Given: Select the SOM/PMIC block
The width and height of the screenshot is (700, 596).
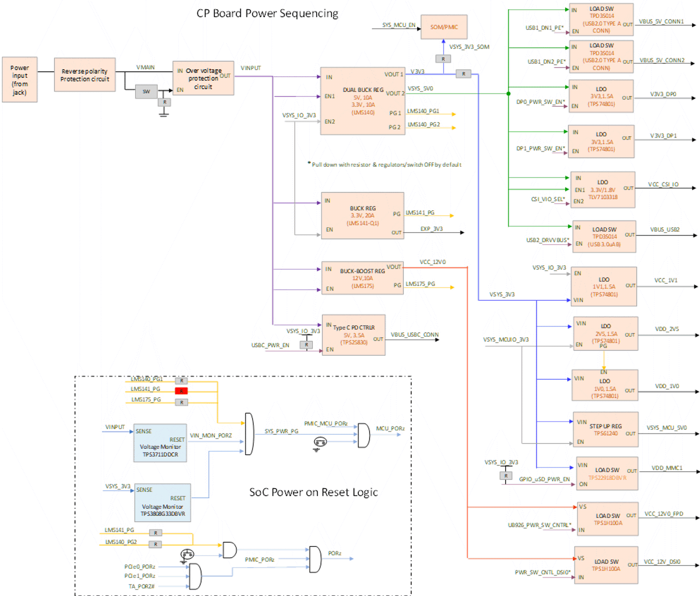Looking at the screenshot, I should click(x=444, y=27).
